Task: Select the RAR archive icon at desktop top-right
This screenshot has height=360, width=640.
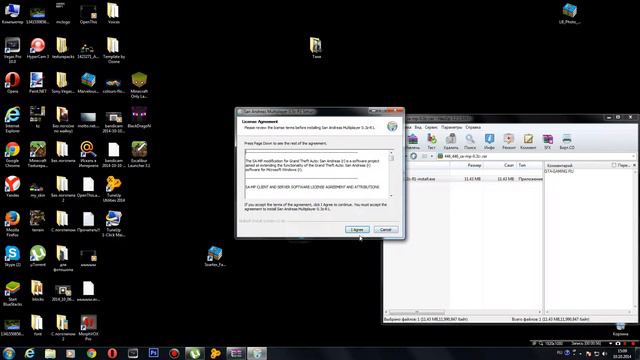Action: click(x=569, y=13)
